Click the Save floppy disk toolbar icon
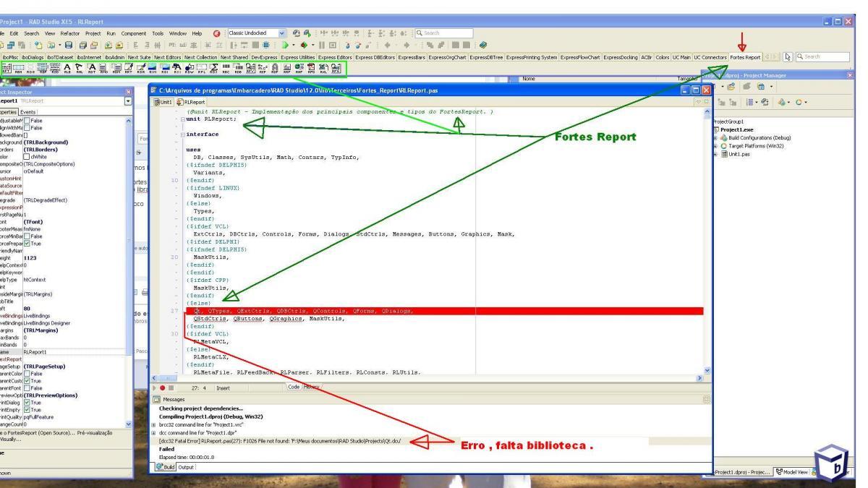The width and height of the screenshot is (868, 488). 69,45
